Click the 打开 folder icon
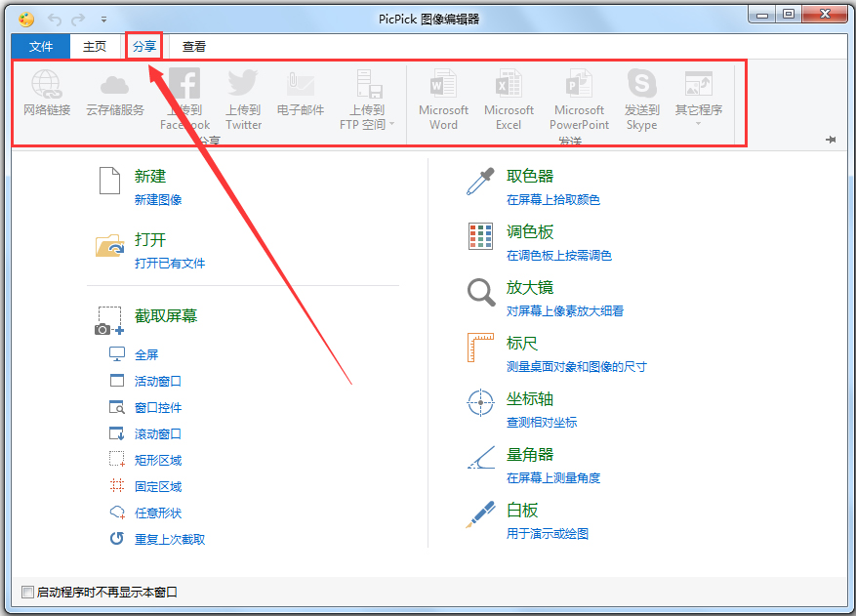 pyautogui.click(x=109, y=245)
